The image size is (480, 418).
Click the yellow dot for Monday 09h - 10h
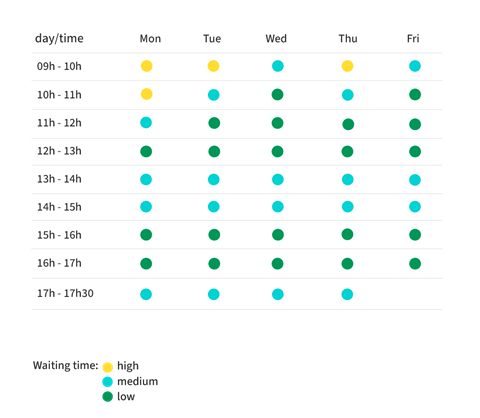tap(147, 66)
